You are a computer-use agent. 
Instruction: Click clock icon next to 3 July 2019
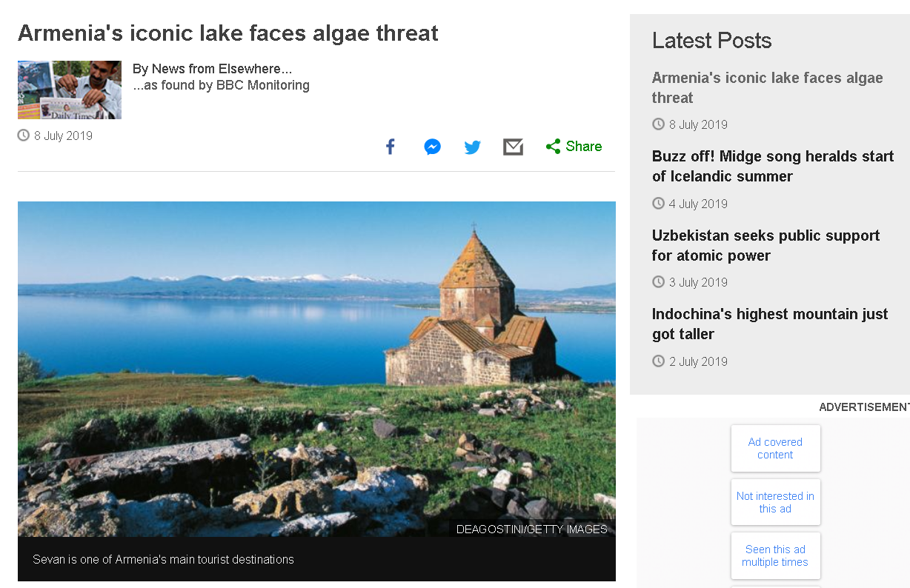[658, 282]
